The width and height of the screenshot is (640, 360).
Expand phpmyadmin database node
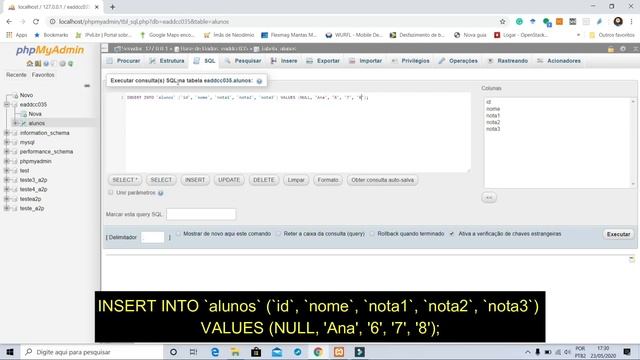click(x=7, y=161)
